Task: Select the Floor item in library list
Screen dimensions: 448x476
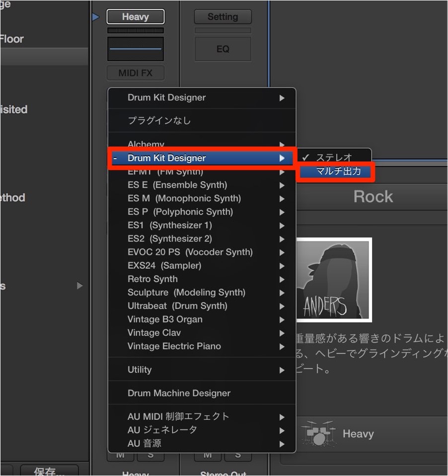Action: [12, 39]
